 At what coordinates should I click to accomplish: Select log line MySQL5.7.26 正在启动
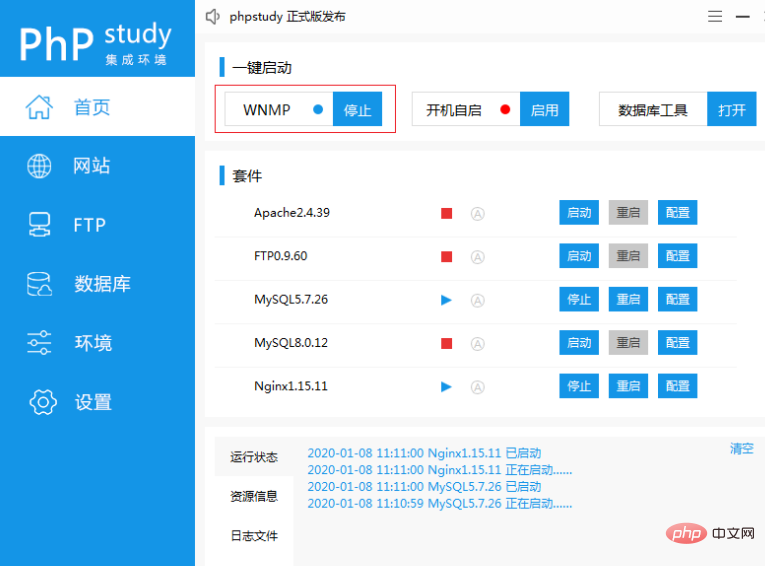pos(440,503)
